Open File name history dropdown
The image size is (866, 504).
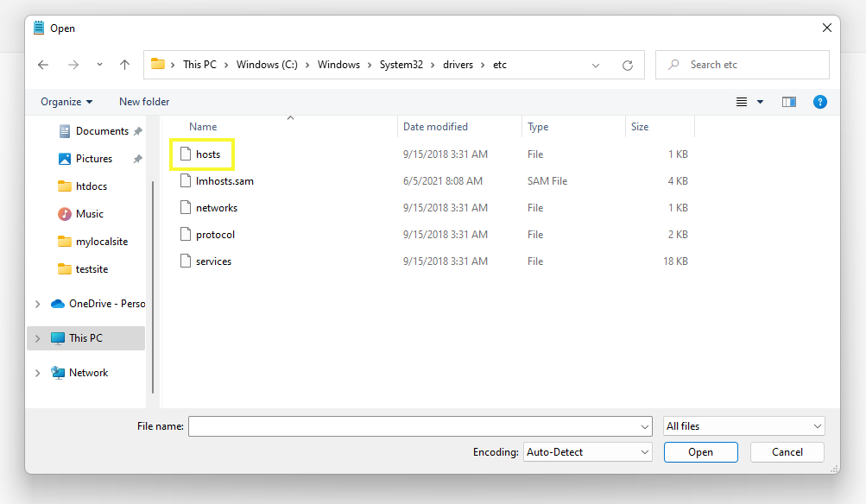point(644,426)
